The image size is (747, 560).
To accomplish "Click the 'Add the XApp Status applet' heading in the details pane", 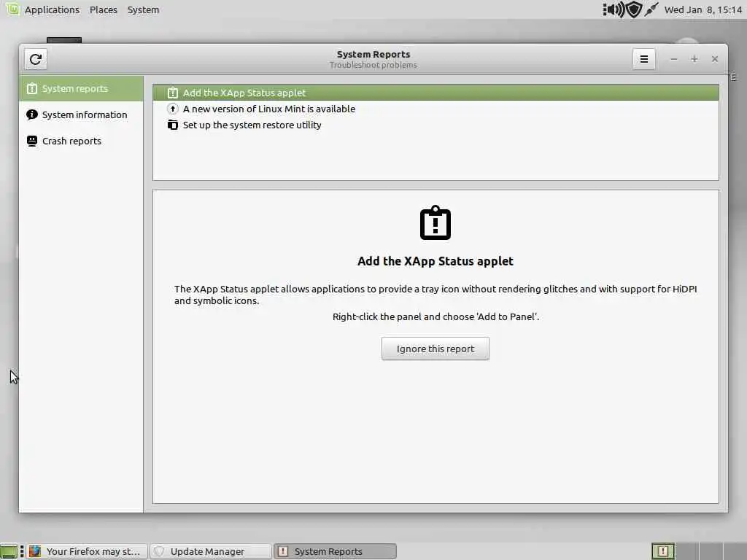I will (x=436, y=262).
